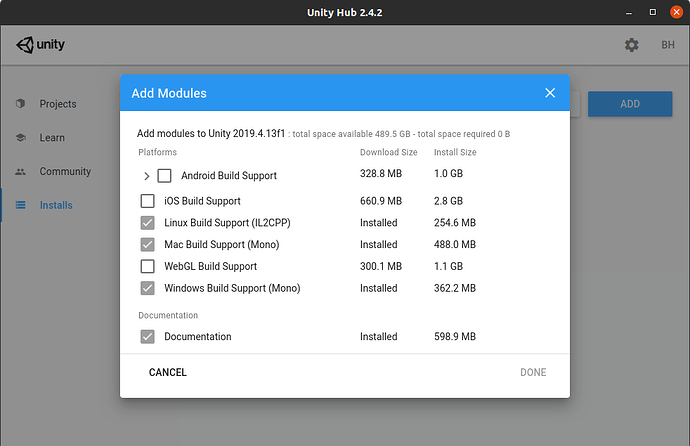Click the blue ADD button

click(629, 104)
